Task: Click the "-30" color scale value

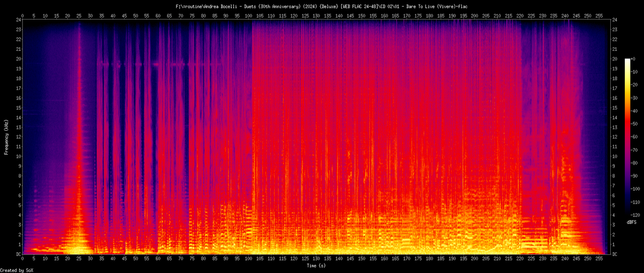Action: (x=635, y=98)
